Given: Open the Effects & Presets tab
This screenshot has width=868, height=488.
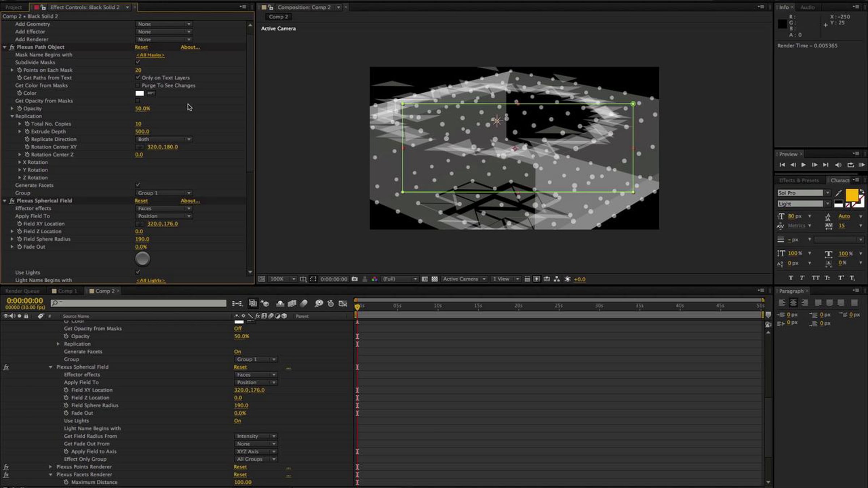Looking at the screenshot, I should (799, 180).
